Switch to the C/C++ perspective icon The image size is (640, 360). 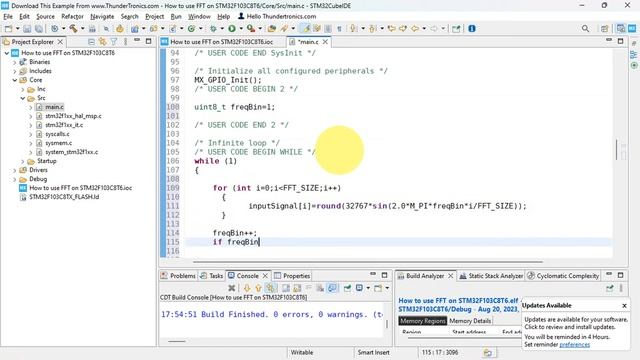click(621, 29)
